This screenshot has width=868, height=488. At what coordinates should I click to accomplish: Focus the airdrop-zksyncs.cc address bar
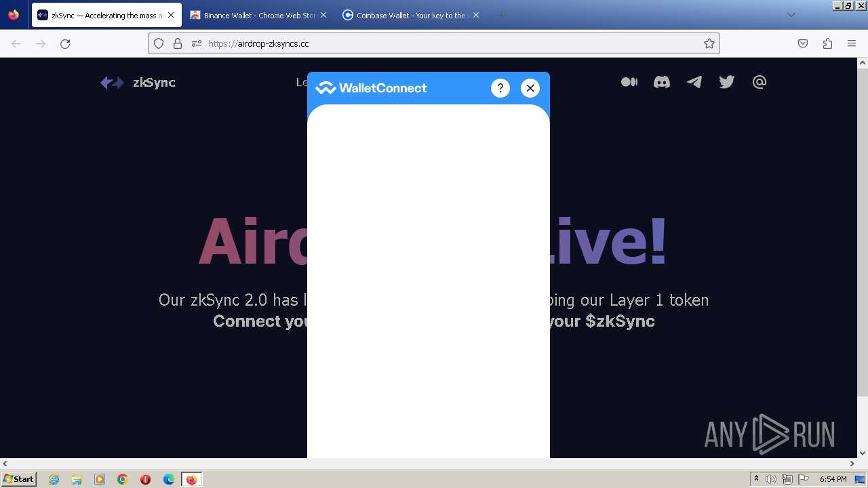434,43
